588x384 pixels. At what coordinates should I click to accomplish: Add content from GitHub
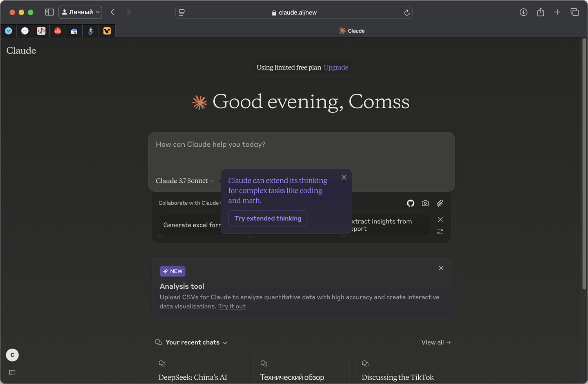click(410, 203)
